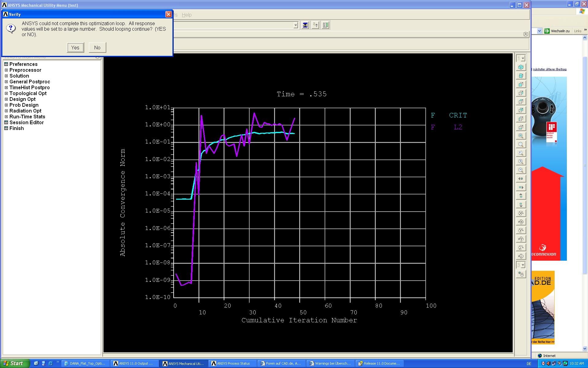Expand the Topological Opt tree node
Viewport: 588px width, 368px height.
(x=6, y=94)
